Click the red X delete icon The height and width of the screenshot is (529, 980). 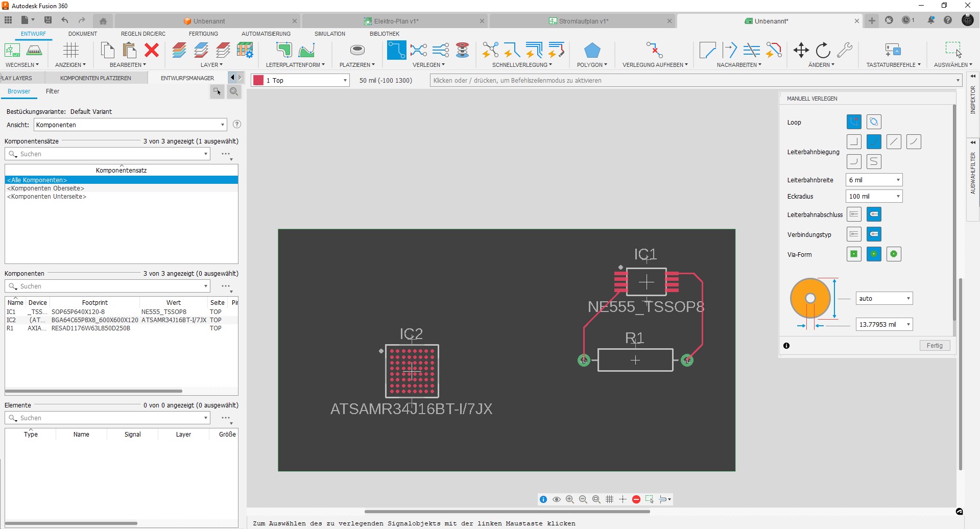(x=152, y=51)
